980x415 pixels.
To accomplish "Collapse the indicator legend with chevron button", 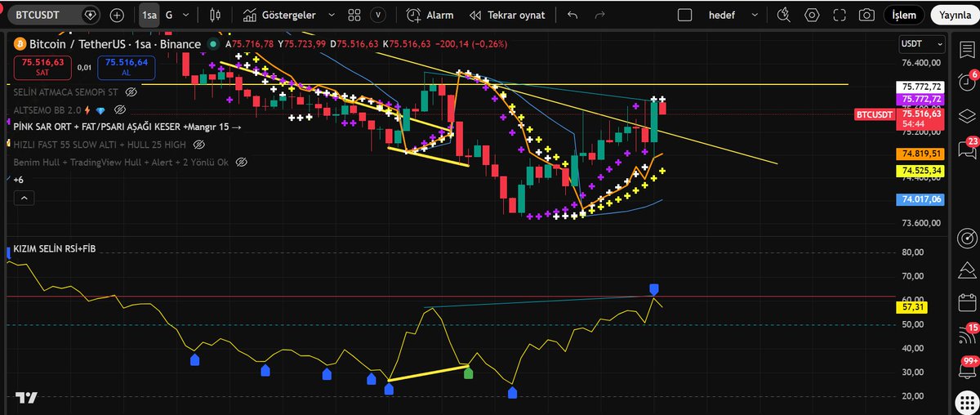I will pyautogui.click(x=23, y=198).
